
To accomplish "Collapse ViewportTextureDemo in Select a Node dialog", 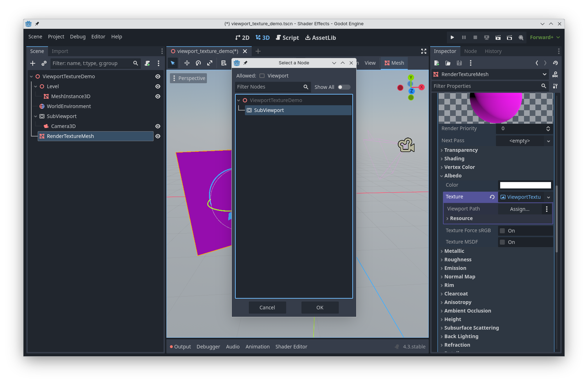I will pos(239,100).
